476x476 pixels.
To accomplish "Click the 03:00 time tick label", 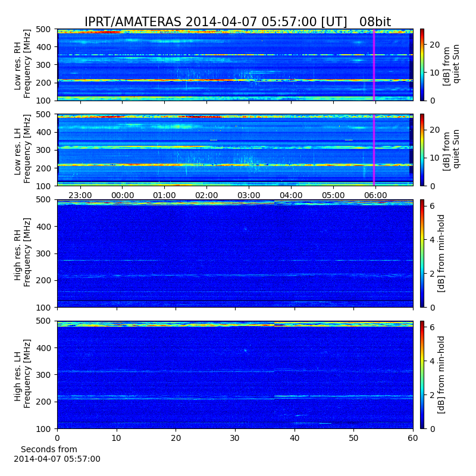I will tap(249, 195).
